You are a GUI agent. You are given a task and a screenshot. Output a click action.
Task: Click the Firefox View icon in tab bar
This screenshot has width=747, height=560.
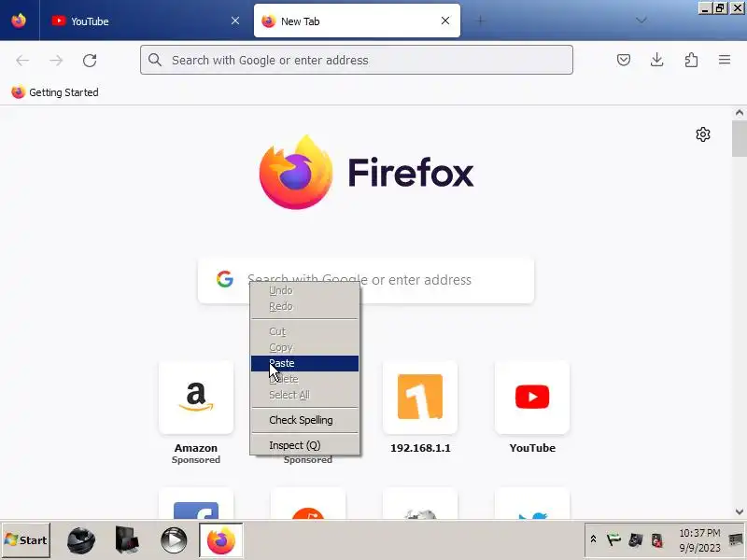click(19, 21)
